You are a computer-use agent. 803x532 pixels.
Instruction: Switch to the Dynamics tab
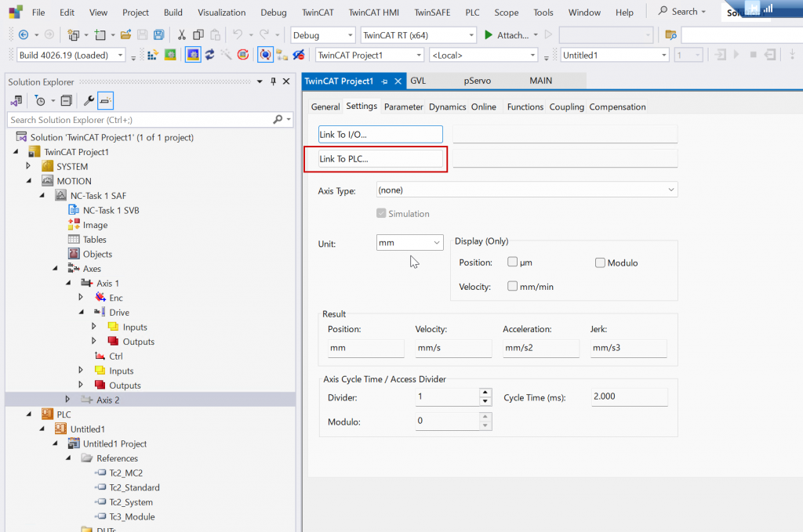click(447, 107)
